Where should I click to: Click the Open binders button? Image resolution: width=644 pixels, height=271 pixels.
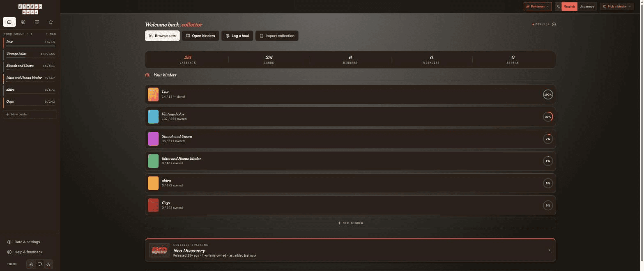(x=200, y=36)
